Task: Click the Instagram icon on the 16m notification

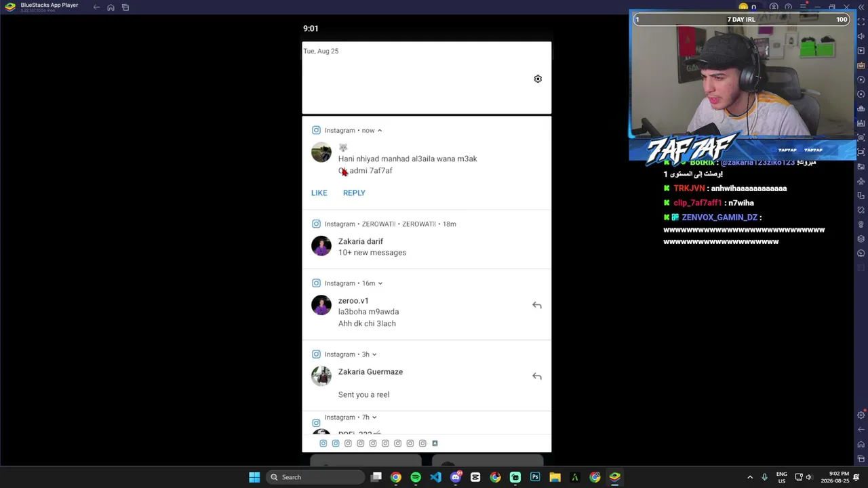Action: 316,283
